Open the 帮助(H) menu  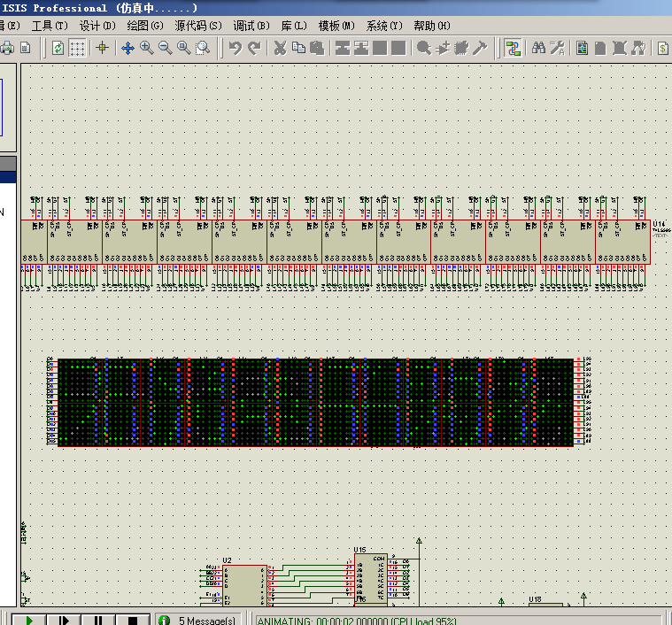click(x=432, y=26)
